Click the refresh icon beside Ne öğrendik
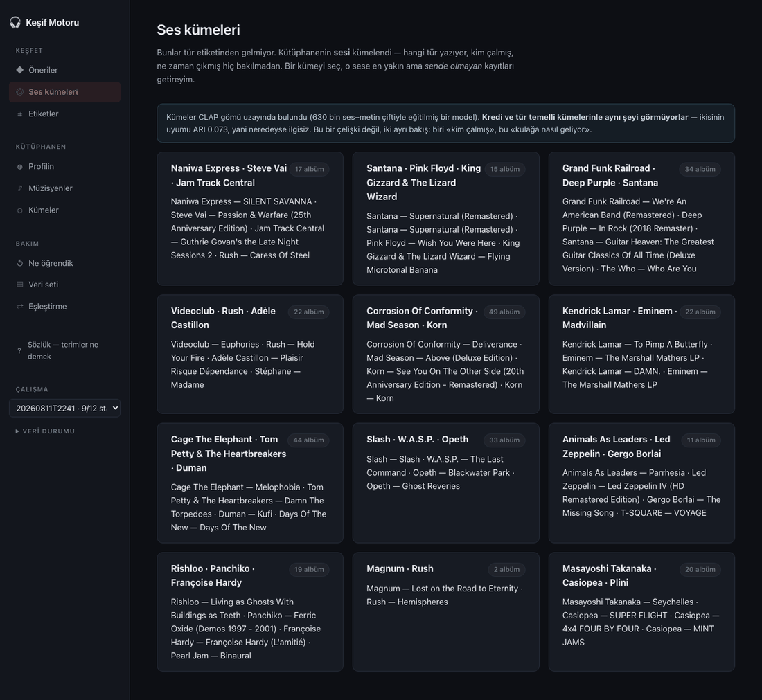The image size is (762, 700). 20,263
